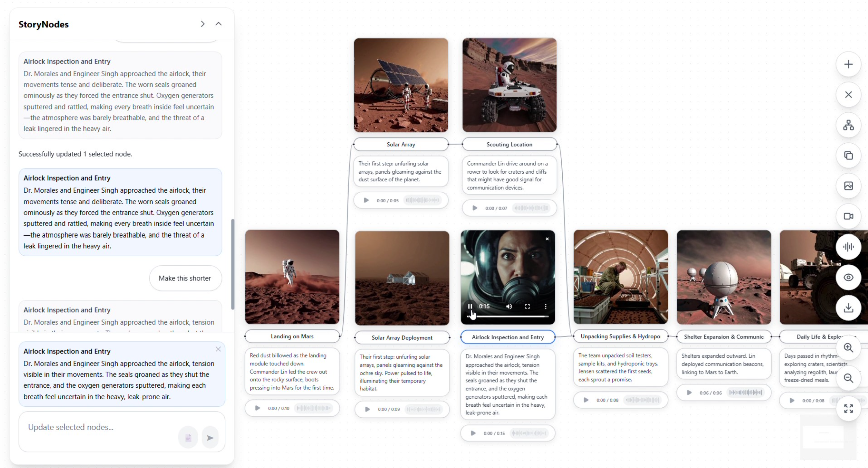The height and width of the screenshot is (468, 868).
Task: Click the Make this shorter message
Action: coord(185,278)
